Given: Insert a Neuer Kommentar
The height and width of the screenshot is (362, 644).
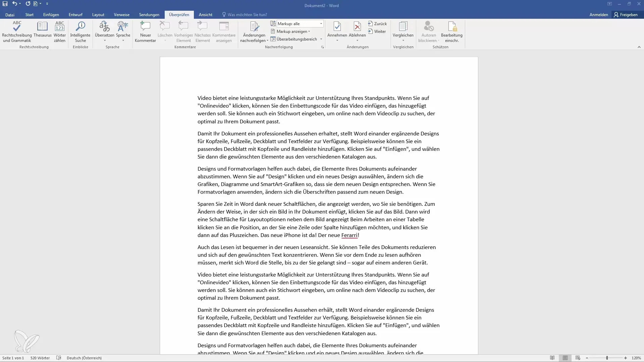Looking at the screenshot, I should point(145,32).
